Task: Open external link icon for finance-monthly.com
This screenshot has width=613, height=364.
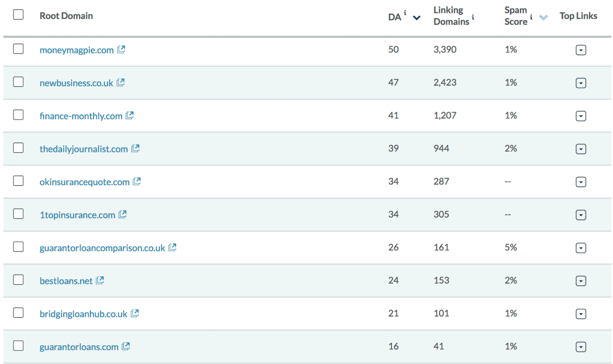Action: point(130,115)
